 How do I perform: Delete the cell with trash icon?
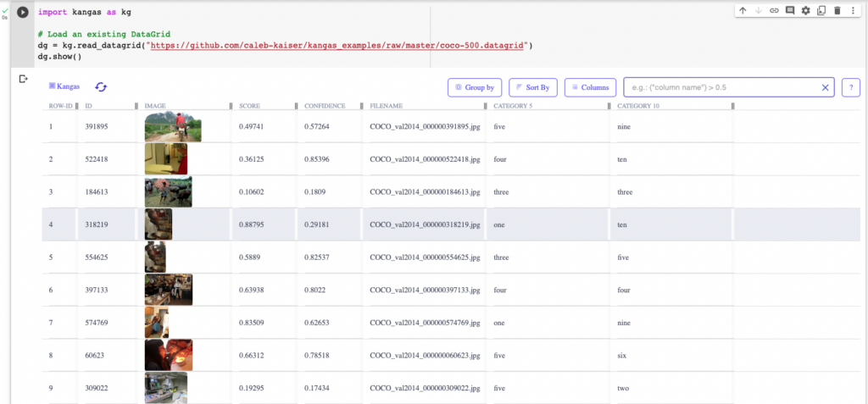point(837,11)
